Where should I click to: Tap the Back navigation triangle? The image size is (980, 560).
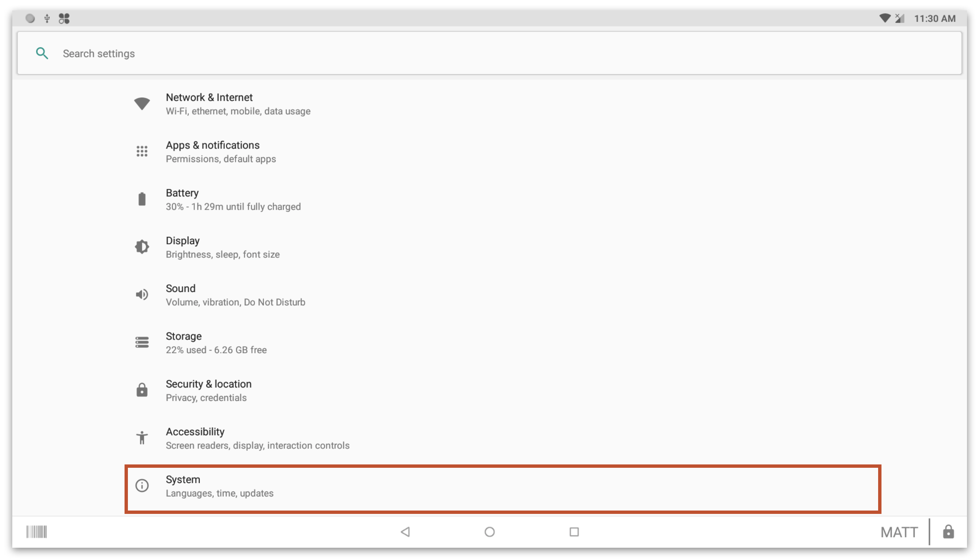(405, 532)
